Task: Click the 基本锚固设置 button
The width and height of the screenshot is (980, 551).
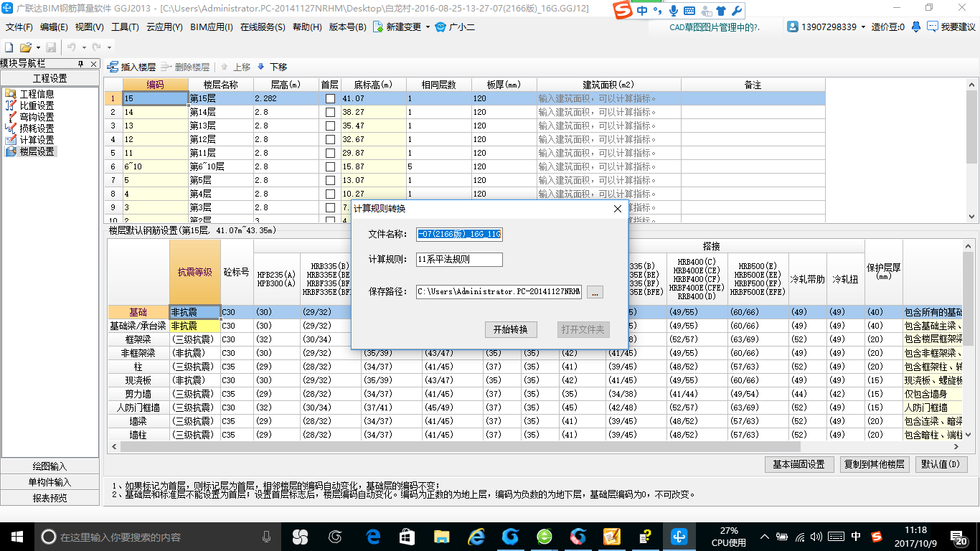Action: pyautogui.click(x=798, y=464)
